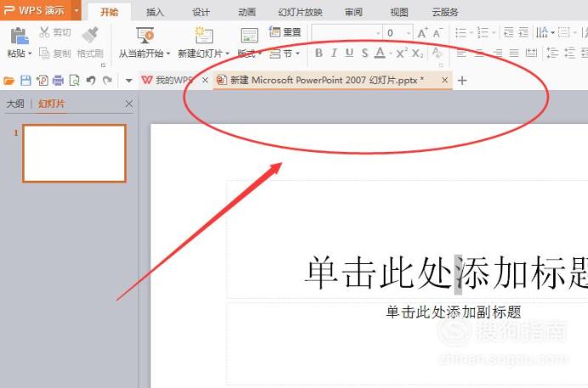The width and height of the screenshot is (588, 388).
Task: Open the font name combo box
Action: [347, 33]
